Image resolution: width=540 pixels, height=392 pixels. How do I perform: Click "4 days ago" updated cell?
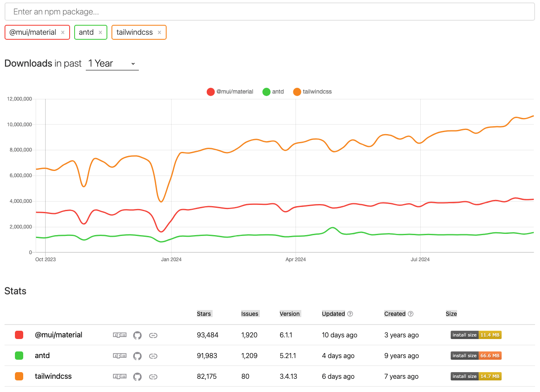click(338, 356)
